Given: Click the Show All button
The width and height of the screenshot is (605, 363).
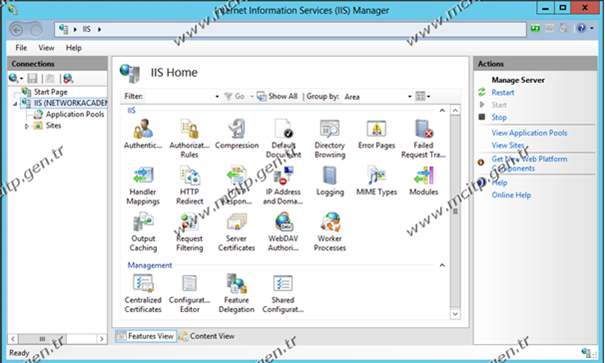Looking at the screenshot, I should tap(277, 96).
